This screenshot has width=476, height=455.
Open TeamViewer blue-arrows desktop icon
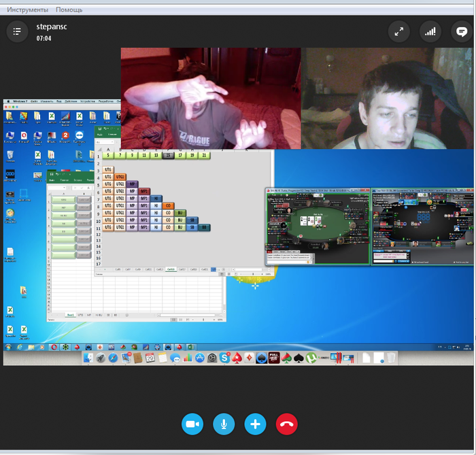pos(80,137)
